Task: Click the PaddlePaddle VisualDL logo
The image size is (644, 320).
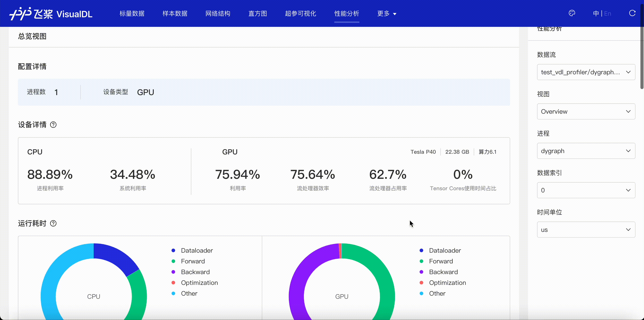Action: pyautogui.click(x=51, y=13)
